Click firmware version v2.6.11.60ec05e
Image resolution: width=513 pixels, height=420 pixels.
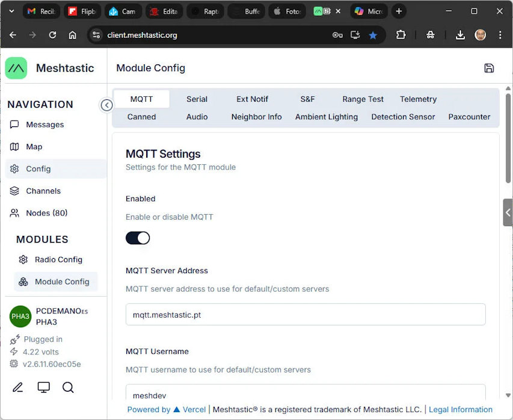click(x=52, y=364)
